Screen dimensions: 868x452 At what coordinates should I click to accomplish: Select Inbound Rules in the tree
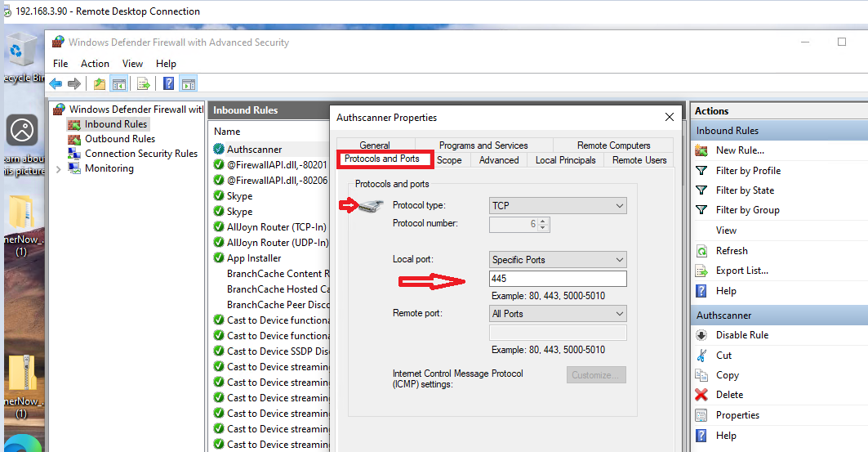point(116,124)
